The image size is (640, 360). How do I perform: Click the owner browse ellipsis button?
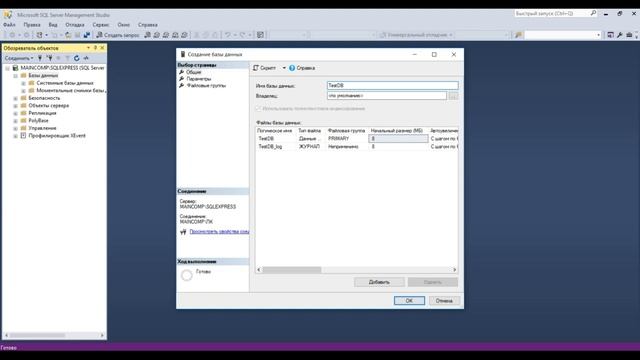[x=453, y=96]
